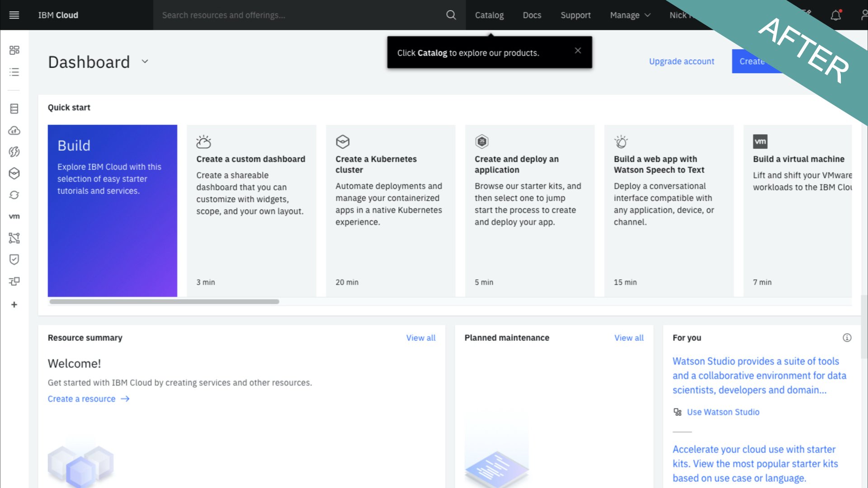The width and height of the screenshot is (868, 488).
Task: Click the arrow beside Create a resource
Action: 125,399
